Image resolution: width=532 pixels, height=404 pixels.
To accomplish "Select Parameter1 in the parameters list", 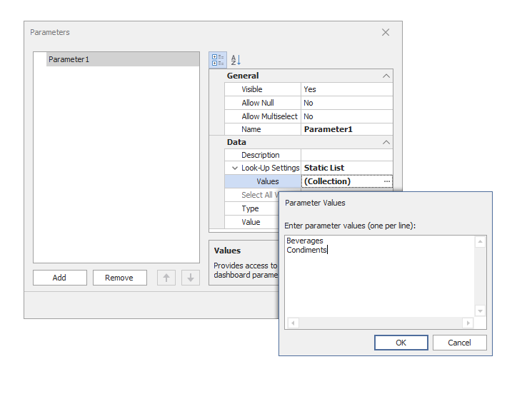I will (123, 59).
